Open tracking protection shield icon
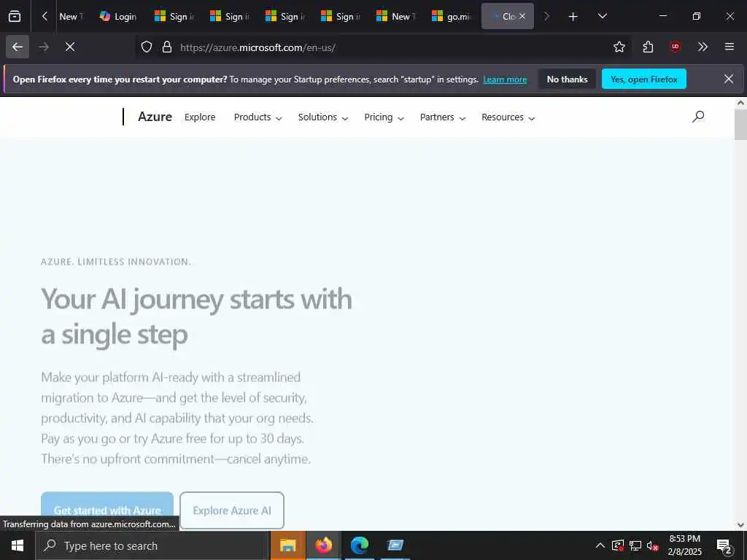The image size is (747, 560). tap(147, 47)
